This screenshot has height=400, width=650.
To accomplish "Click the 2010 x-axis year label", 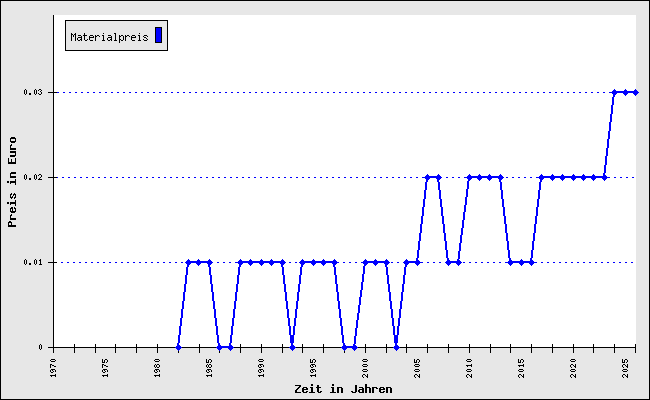I will click(469, 368).
